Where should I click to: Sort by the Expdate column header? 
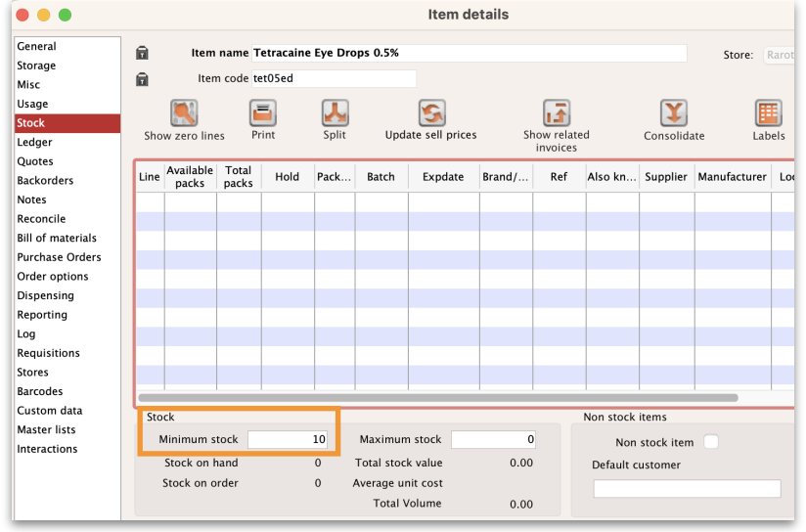coord(443,177)
